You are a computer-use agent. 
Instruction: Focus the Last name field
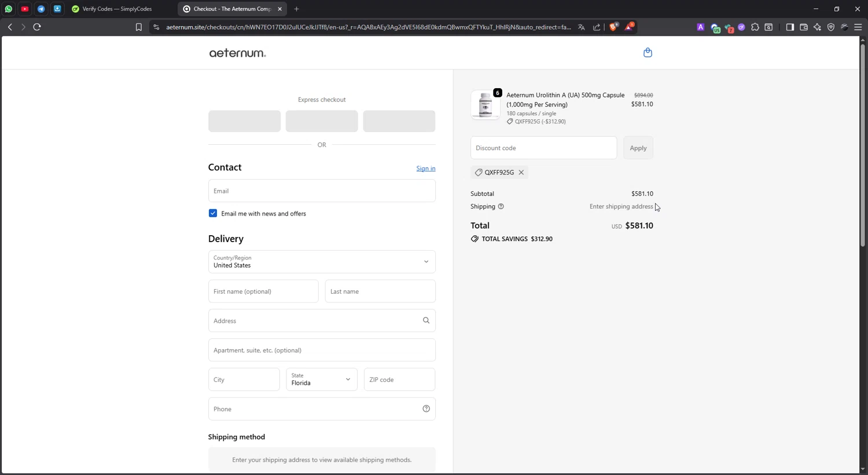tap(380, 291)
